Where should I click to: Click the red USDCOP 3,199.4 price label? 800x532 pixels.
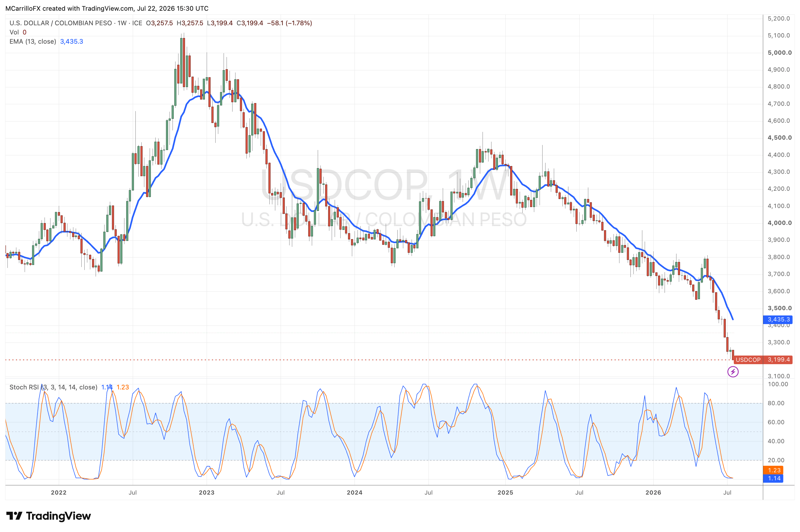click(763, 360)
